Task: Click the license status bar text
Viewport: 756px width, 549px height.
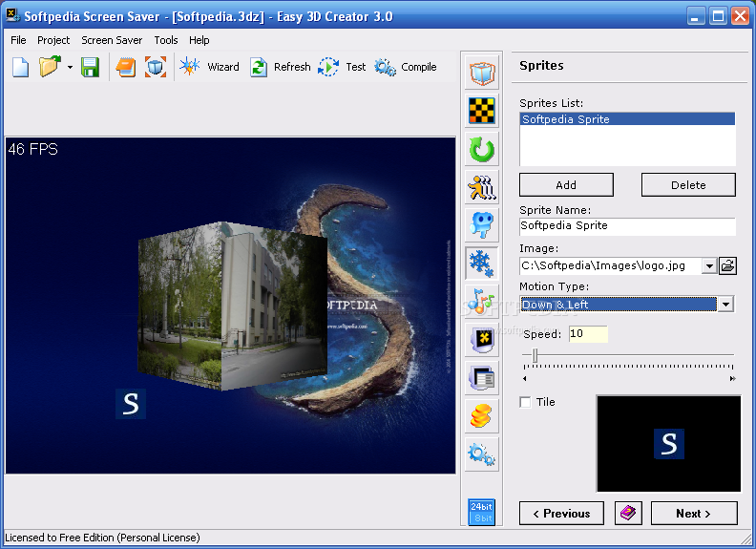Action: coord(102,538)
